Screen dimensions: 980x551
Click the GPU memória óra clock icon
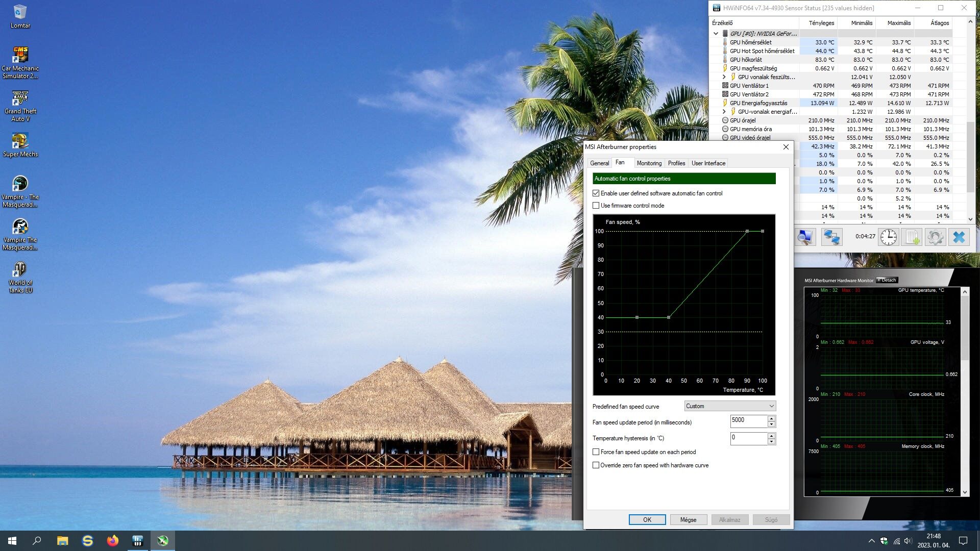pos(725,129)
